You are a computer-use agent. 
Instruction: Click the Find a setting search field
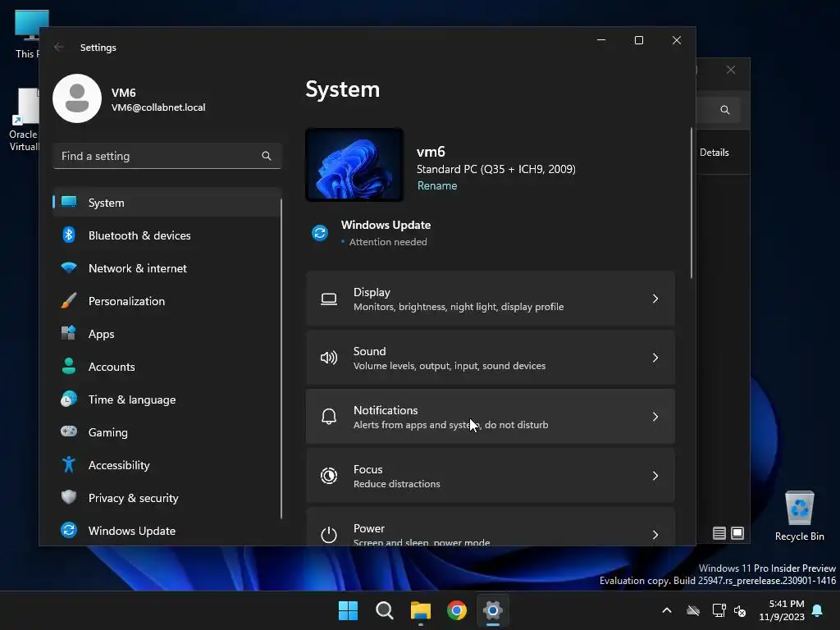pos(167,156)
